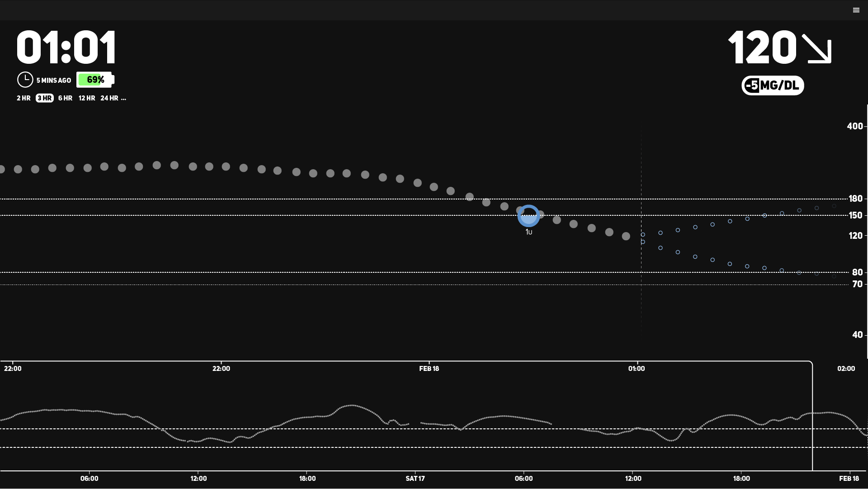Click right edge handle of overview selection window
868x489 pixels.
pyautogui.click(x=812, y=416)
